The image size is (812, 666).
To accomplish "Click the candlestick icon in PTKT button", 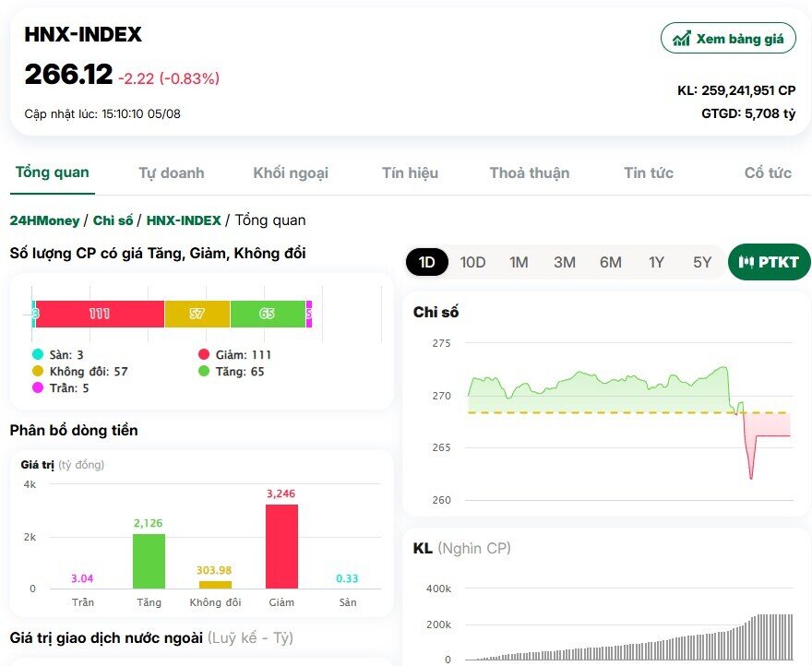I will pos(746,262).
